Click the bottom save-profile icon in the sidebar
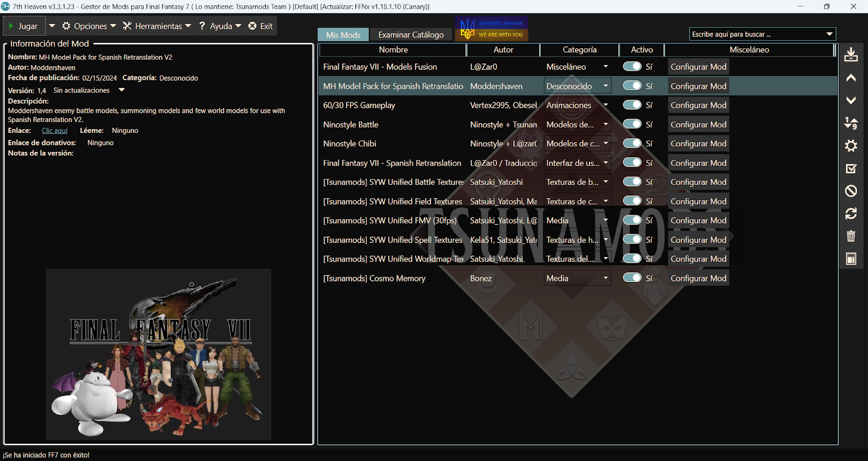This screenshot has width=868, height=461. (851, 259)
